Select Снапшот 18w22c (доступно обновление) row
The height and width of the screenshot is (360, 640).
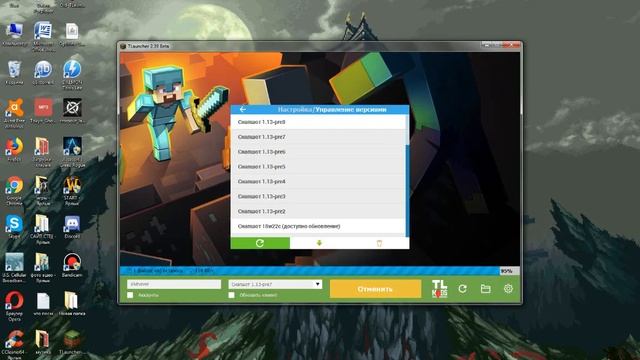[318, 226]
